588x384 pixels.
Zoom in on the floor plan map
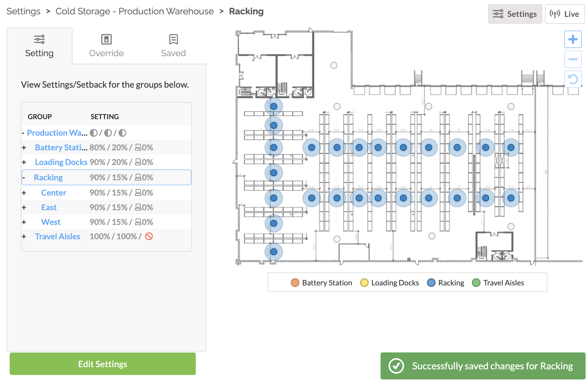point(573,40)
